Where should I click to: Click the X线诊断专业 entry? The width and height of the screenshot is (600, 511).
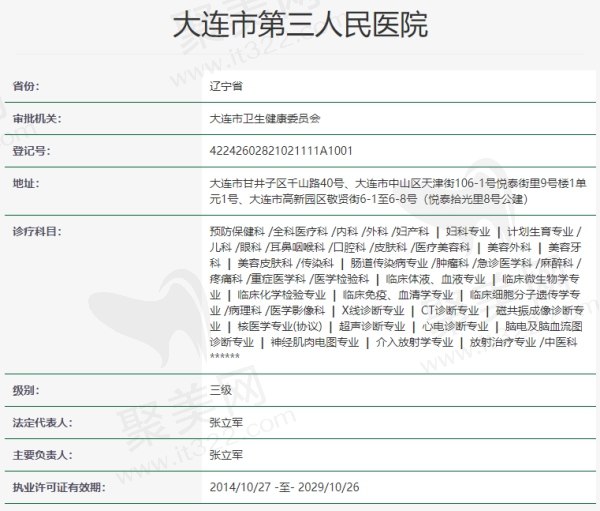pyautogui.click(x=373, y=310)
